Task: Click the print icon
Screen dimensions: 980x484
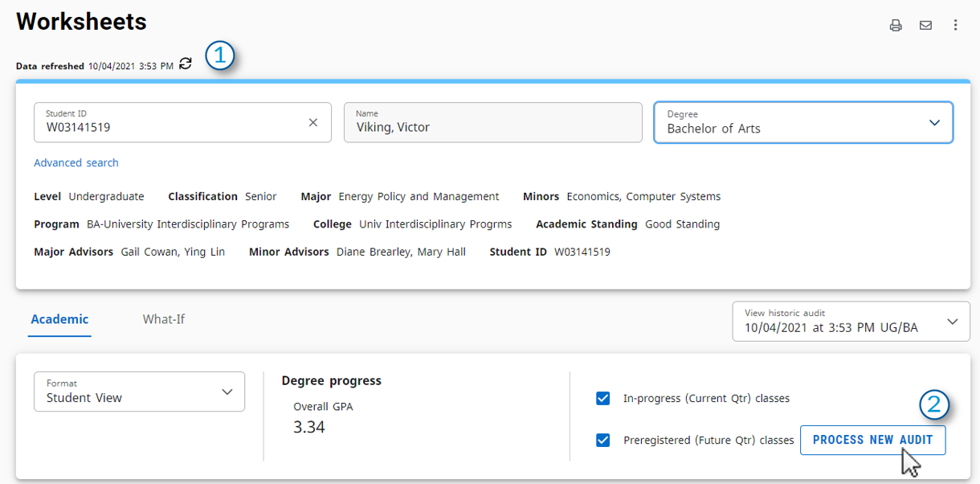Action: pos(896,25)
